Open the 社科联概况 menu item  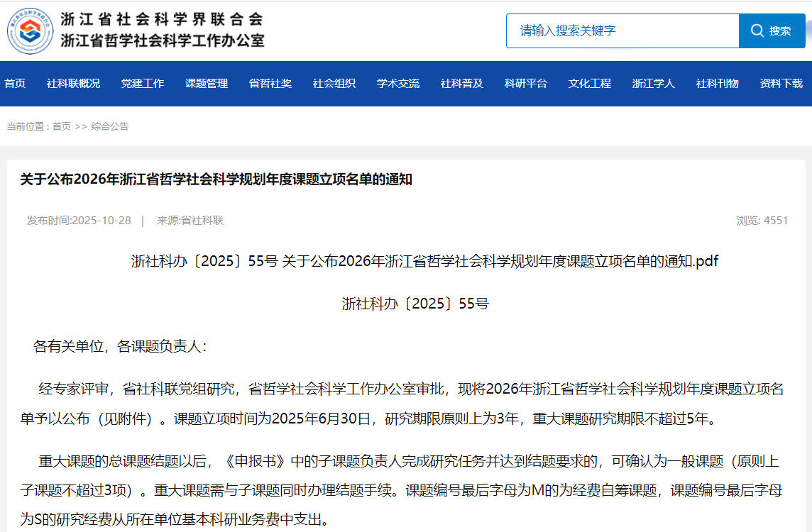click(73, 84)
